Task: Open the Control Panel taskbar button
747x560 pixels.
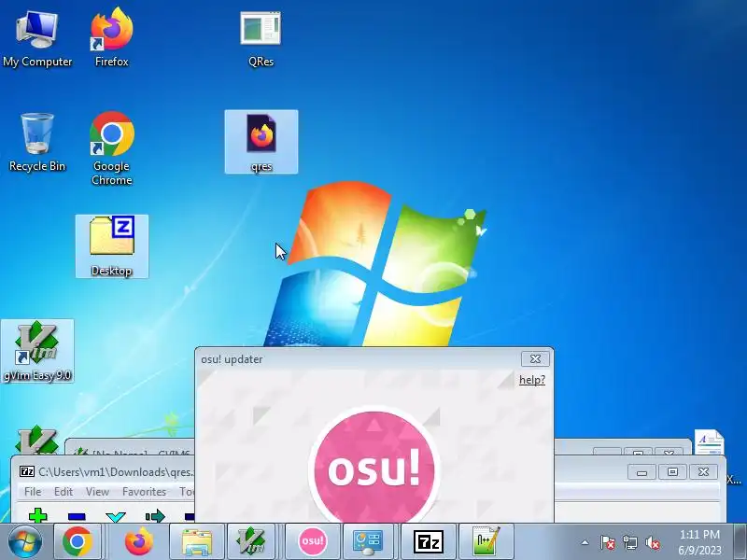Action: (x=368, y=541)
